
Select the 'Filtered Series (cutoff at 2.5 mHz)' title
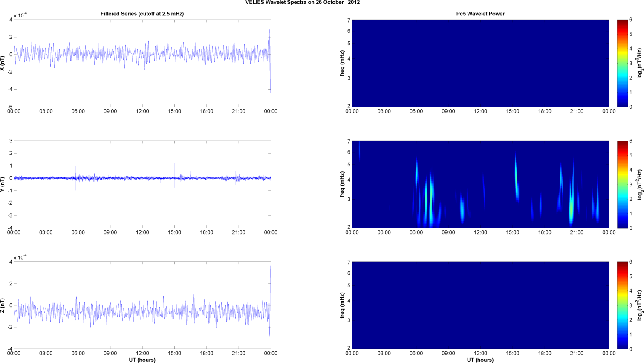142,14
